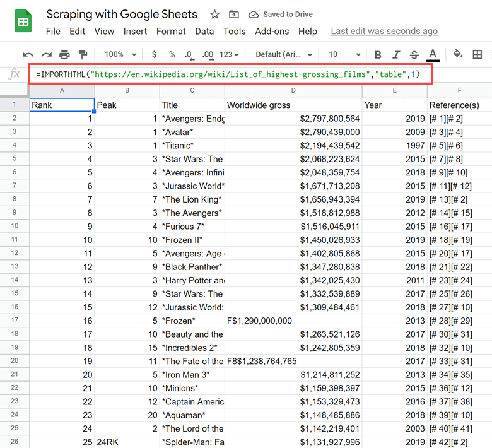Open the Google Sheets home icon
This screenshot has height=448, width=492.
(x=24, y=22)
